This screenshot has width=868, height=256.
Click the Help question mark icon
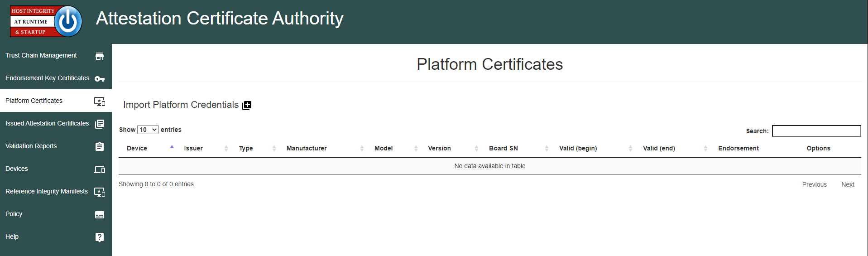[x=100, y=237]
